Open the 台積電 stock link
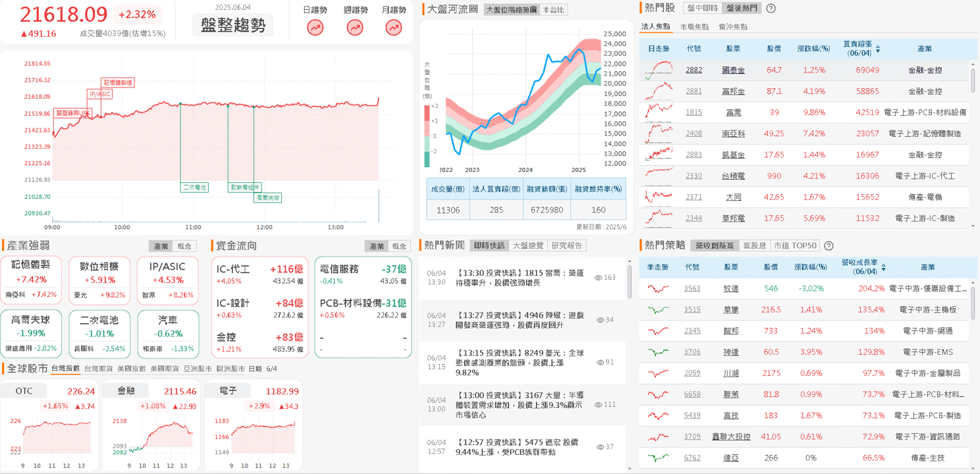 [733, 176]
